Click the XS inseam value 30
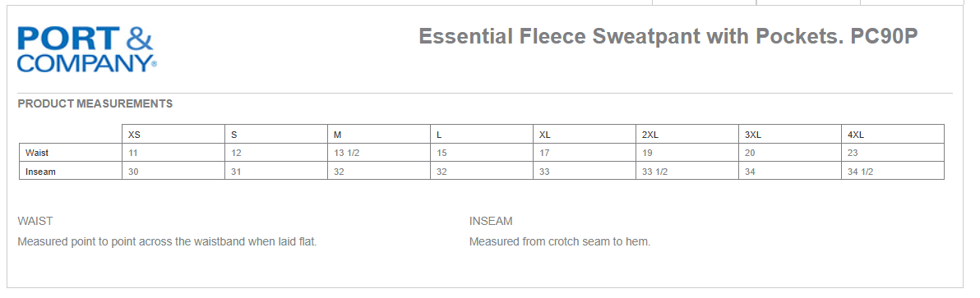Image resolution: width=980 pixels, height=298 pixels. click(x=133, y=172)
